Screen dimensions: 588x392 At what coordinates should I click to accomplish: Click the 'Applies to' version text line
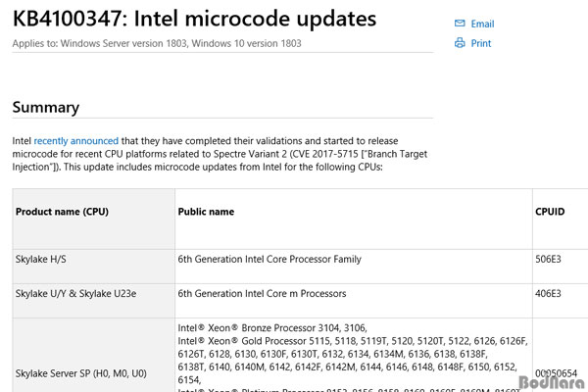[157, 43]
